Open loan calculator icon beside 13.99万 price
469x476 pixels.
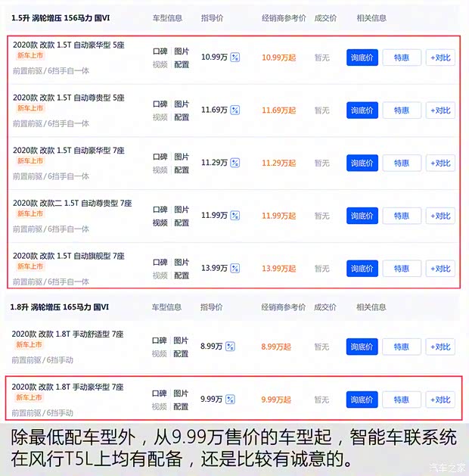point(234,269)
